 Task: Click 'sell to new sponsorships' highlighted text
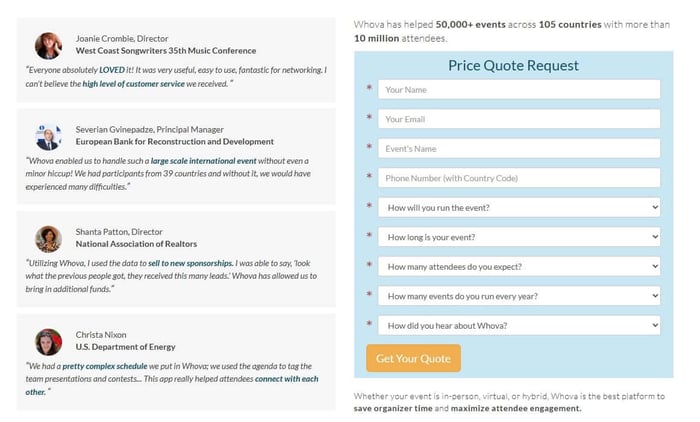pyautogui.click(x=191, y=262)
